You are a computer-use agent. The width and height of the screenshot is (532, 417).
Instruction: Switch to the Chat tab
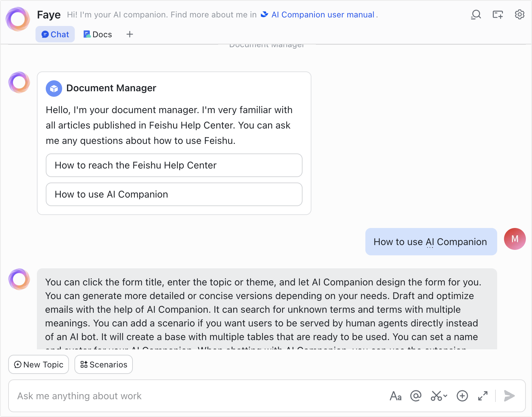tap(55, 34)
